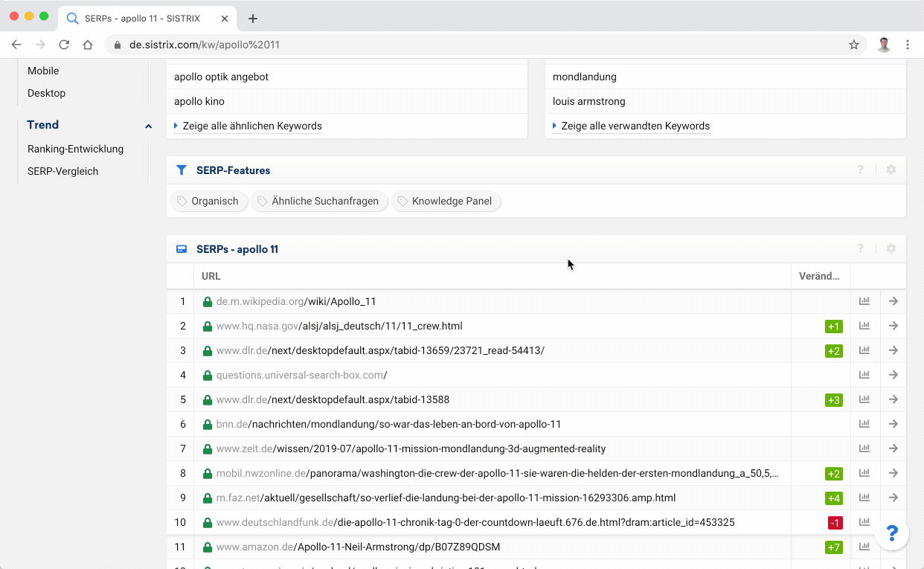This screenshot has width=924, height=569.
Task: Collapse the Trend sidebar section
Action: 148,126
